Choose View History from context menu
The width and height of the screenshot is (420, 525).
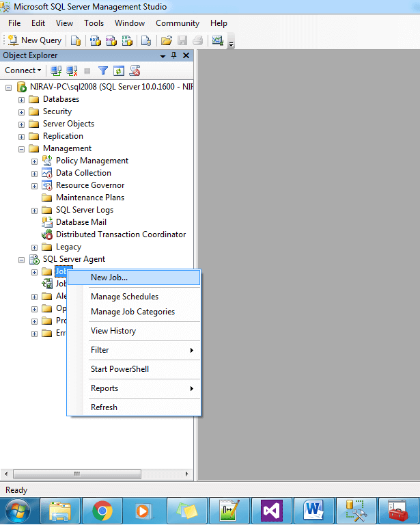(134, 331)
